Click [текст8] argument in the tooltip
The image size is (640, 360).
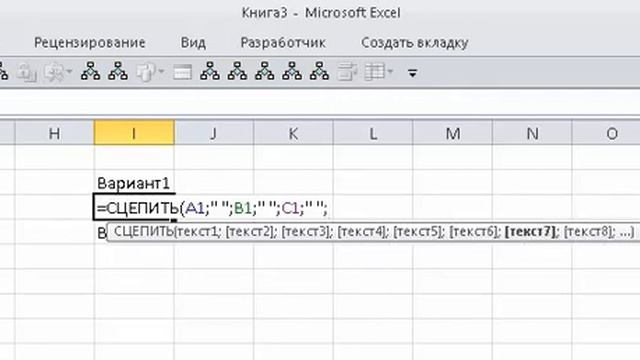pyautogui.click(x=588, y=232)
